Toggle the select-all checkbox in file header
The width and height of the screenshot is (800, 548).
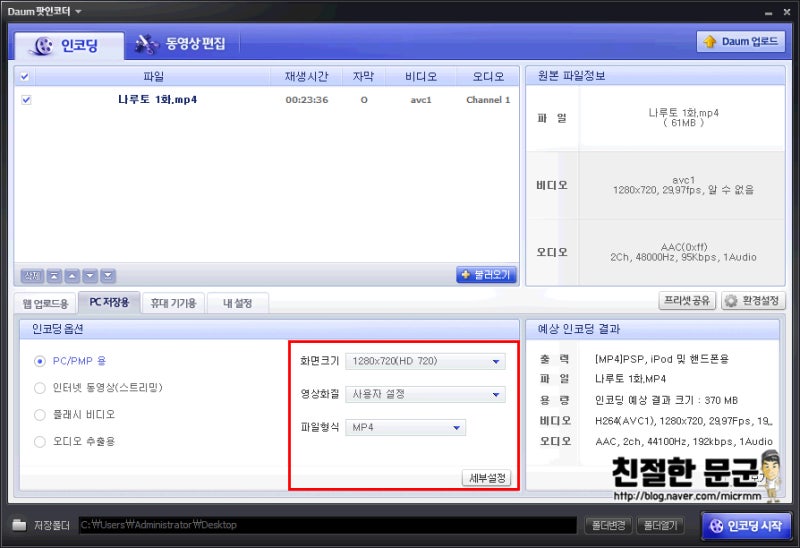[x=24, y=77]
